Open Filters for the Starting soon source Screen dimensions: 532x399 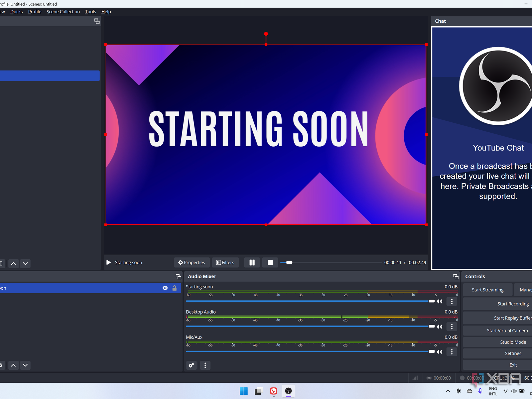(225, 263)
